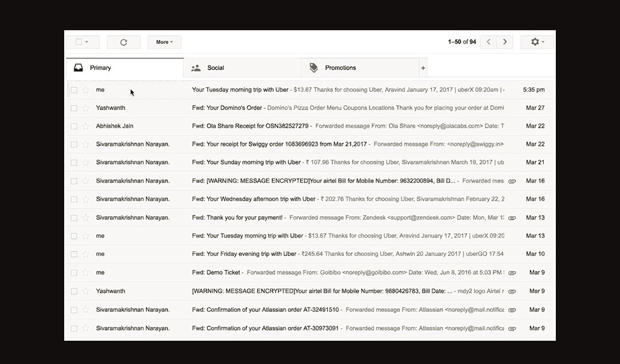Screen dimensions: 620x364
Task: Star the Domino's Order email from Yashwanth
Action: pyautogui.click(x=86, y=108)
